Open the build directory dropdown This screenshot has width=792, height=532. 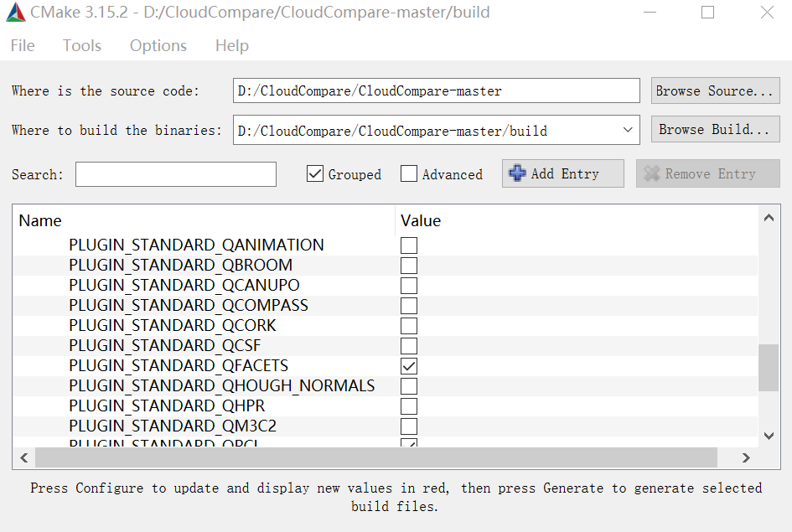point(627,130)
